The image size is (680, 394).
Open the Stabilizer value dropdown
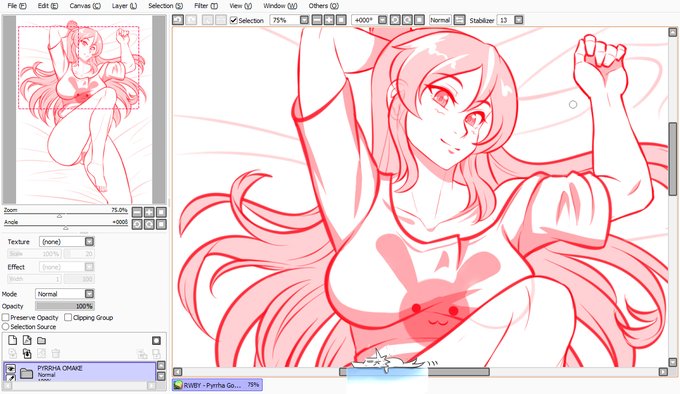[x=518, y=20]
